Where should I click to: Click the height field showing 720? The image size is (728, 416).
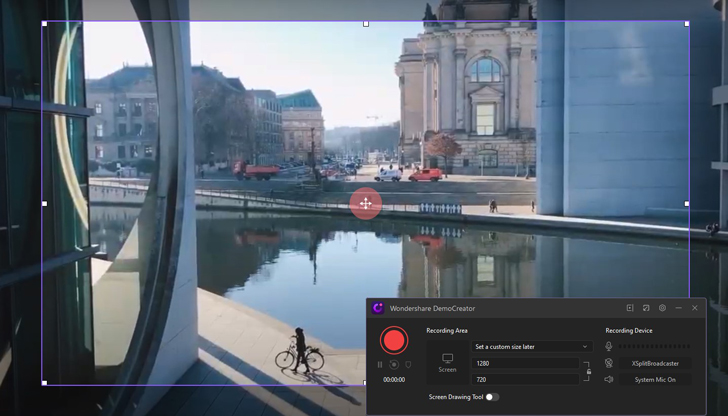point(526,380)
